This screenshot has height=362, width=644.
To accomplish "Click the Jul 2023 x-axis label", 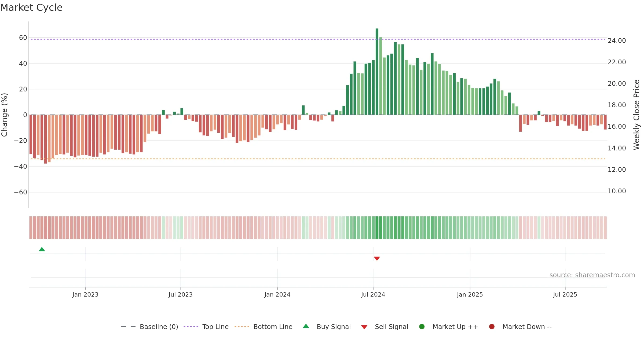I will 181,295.
